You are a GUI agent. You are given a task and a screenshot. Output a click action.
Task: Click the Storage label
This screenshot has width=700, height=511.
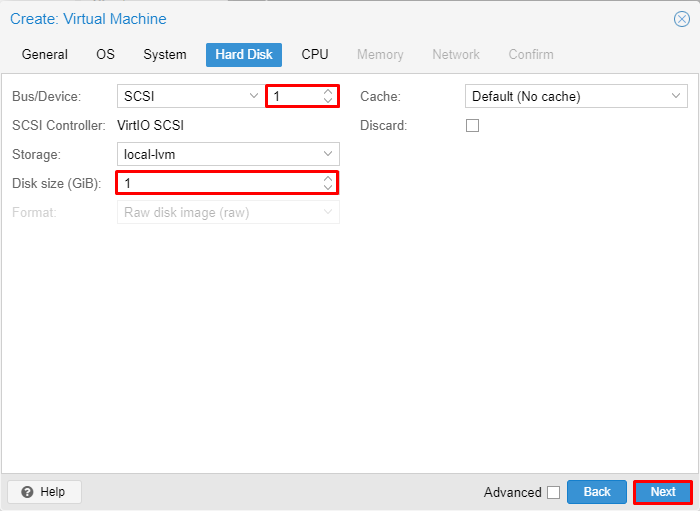36,154
